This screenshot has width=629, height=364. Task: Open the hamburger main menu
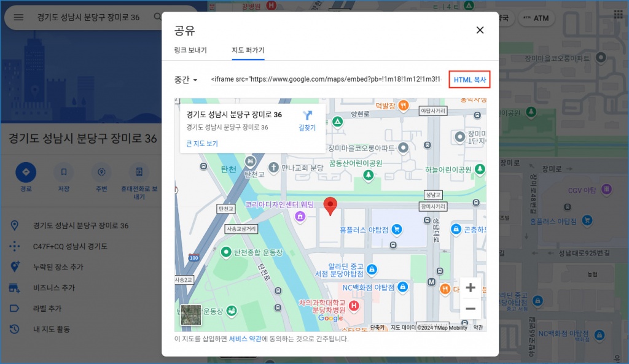pos(18,17)
